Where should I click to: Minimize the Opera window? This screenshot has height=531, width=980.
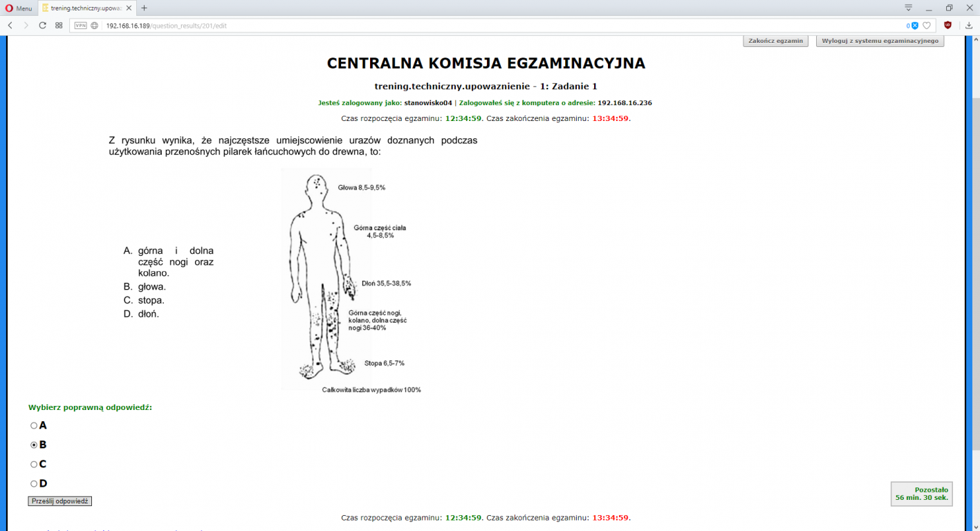(x=929, y=8)
